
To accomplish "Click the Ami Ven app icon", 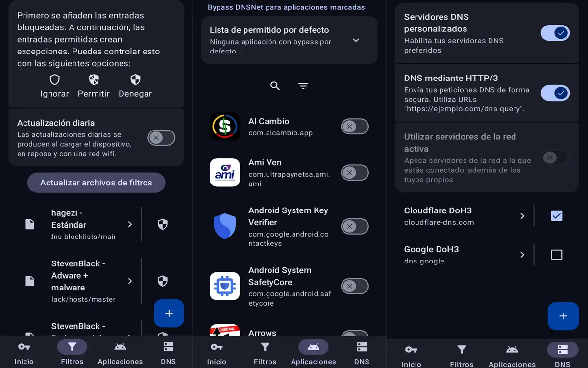I will [x=224, y=173].
